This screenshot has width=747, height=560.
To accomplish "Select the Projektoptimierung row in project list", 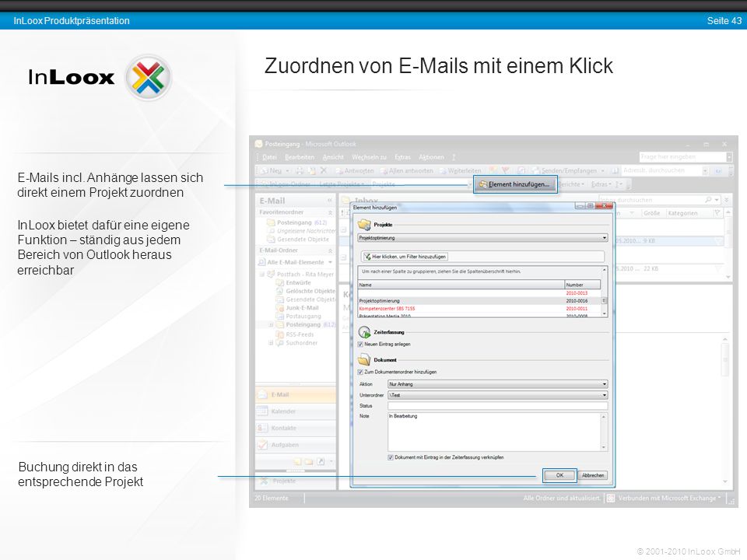I will [479, 301].
